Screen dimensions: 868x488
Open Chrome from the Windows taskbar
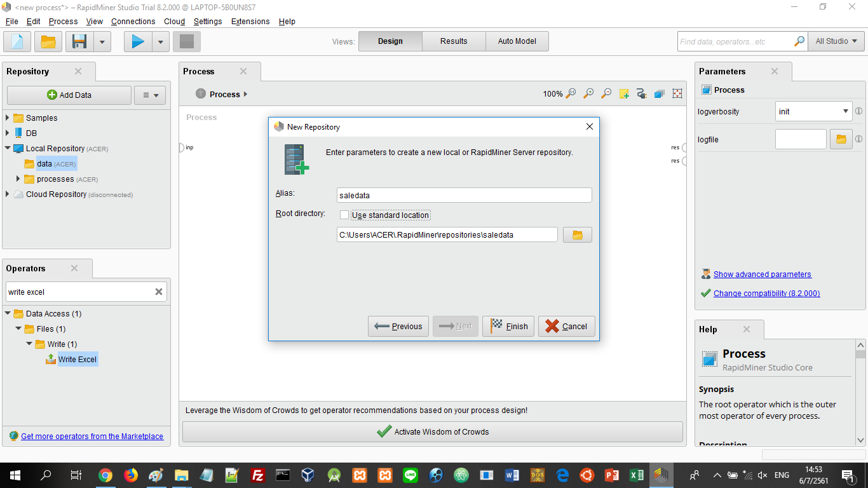tap(105, 475)
